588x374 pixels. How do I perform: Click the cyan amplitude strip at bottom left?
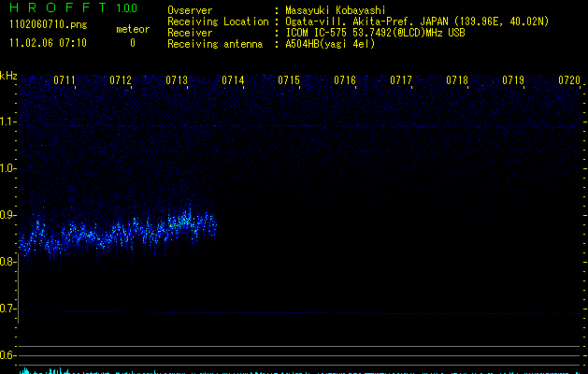pos(37,371)
